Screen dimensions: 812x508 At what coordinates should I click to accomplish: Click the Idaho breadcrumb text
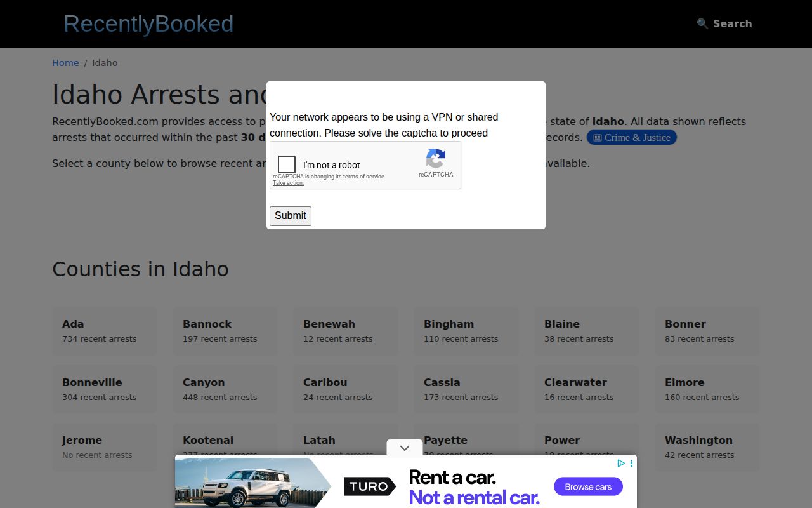coord(105,63)
